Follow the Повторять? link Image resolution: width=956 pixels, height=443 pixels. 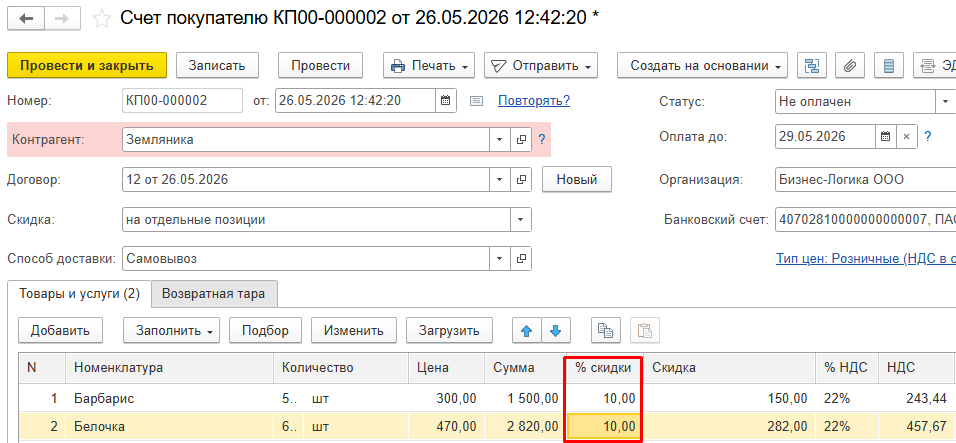pos(534,101)
